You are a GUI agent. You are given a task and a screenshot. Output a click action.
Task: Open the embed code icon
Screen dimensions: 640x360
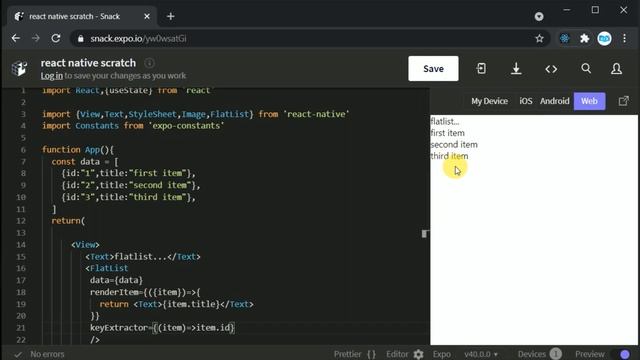(x=551, y=69)
